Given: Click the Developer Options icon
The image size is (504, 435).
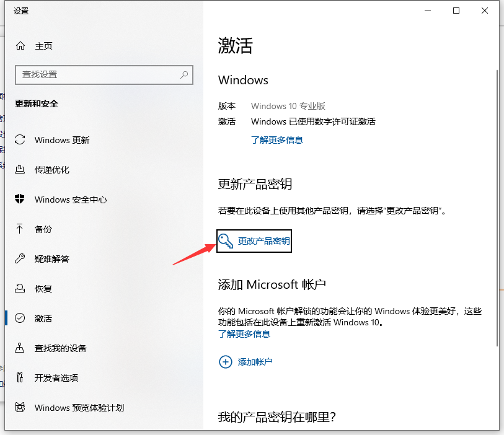Looking at the screenshot, I should click(20, 378).
